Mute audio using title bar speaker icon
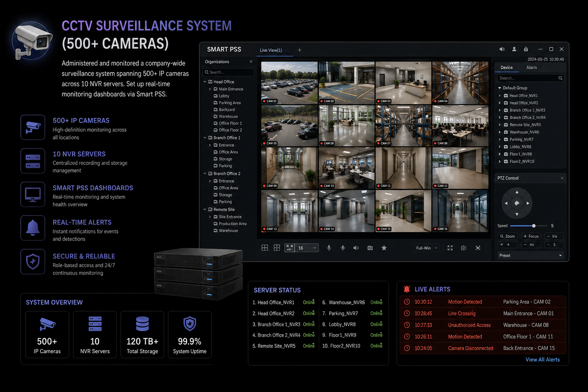588x392 pixels. coord(502,49)
